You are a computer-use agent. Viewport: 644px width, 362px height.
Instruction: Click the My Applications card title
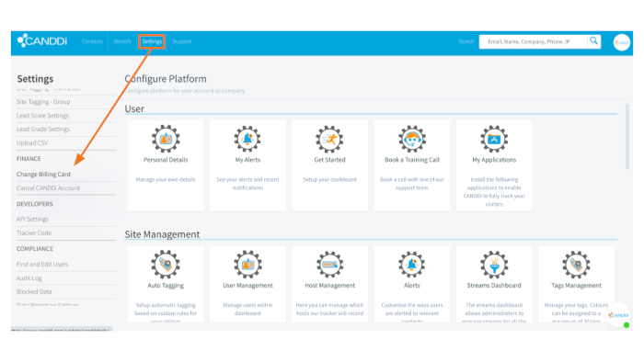pos(494,160)
